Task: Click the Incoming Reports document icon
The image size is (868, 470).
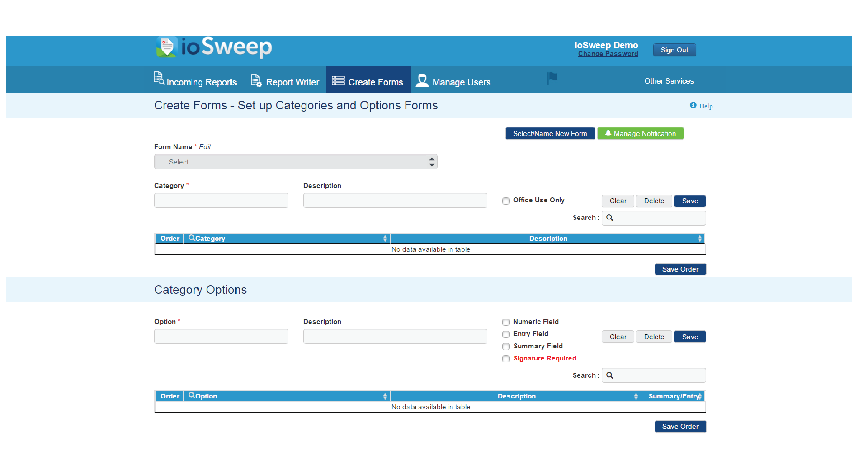Action: pos(159,78)
